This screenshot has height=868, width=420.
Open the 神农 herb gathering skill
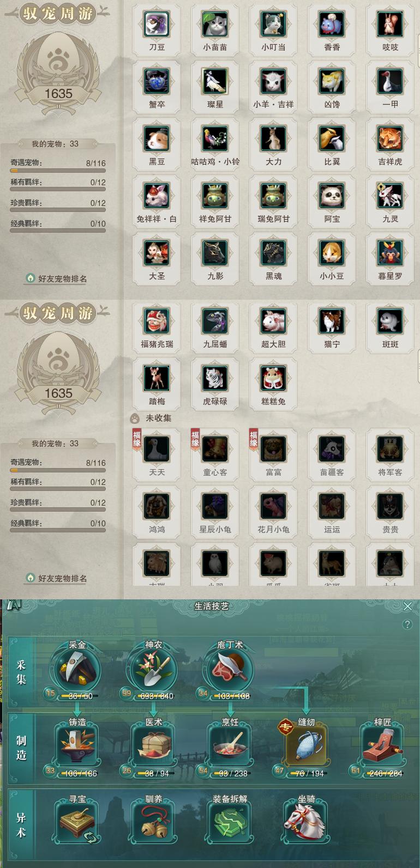tap(154, 669)
